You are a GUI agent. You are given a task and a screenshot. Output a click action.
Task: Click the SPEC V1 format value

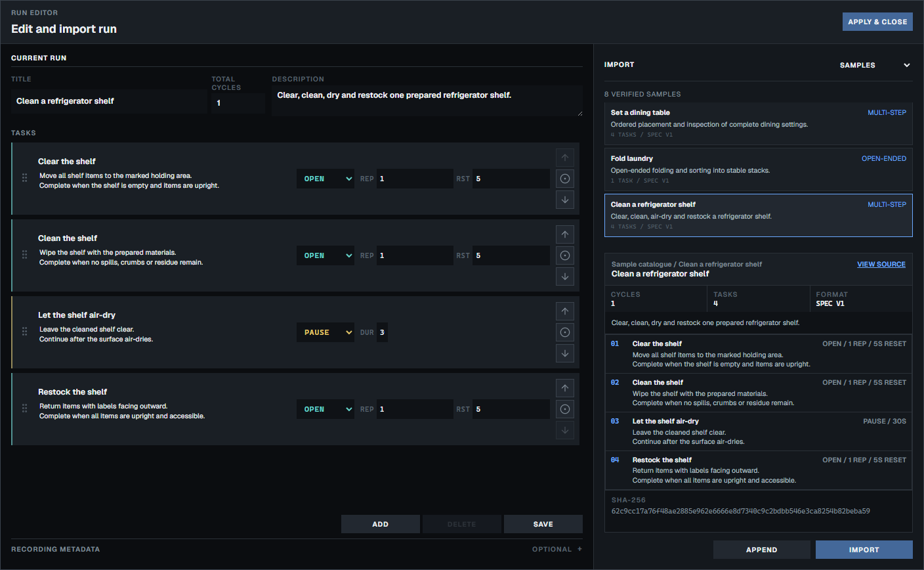(x=830, y=303)
